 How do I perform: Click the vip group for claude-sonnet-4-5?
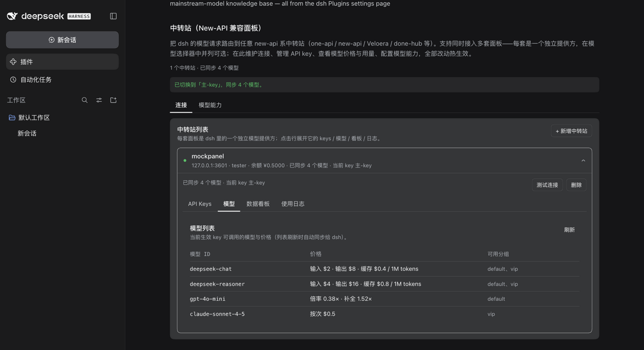click(x=491, y=314)
